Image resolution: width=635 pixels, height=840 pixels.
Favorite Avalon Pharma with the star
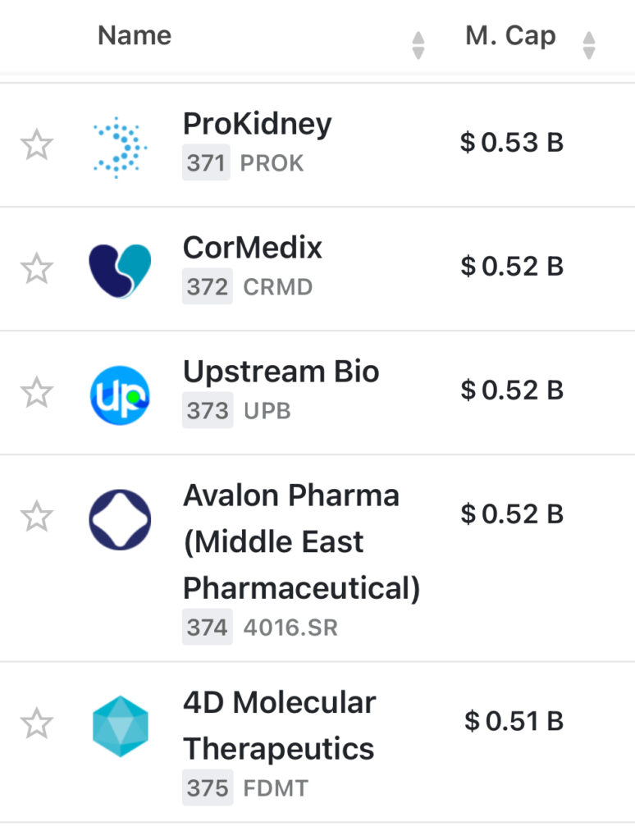tap(36, 518)
